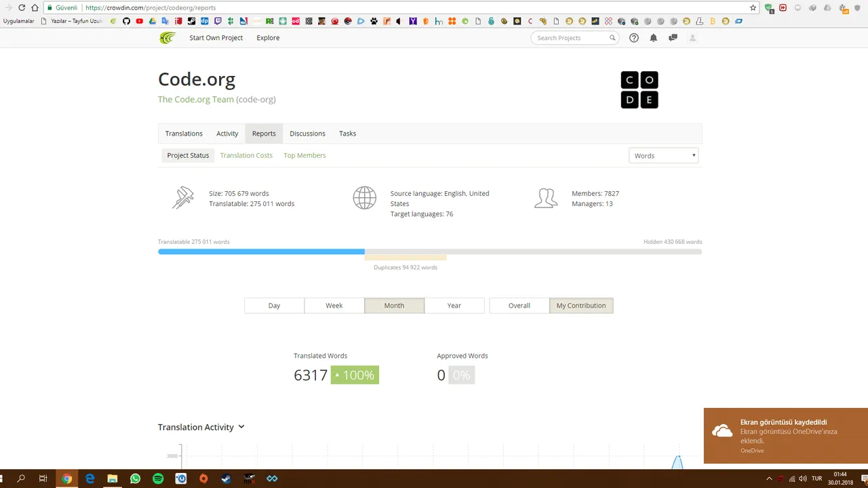Open the YouTube bookmark
The height and width of the screenshot is (488, 868).
point(139,21)
